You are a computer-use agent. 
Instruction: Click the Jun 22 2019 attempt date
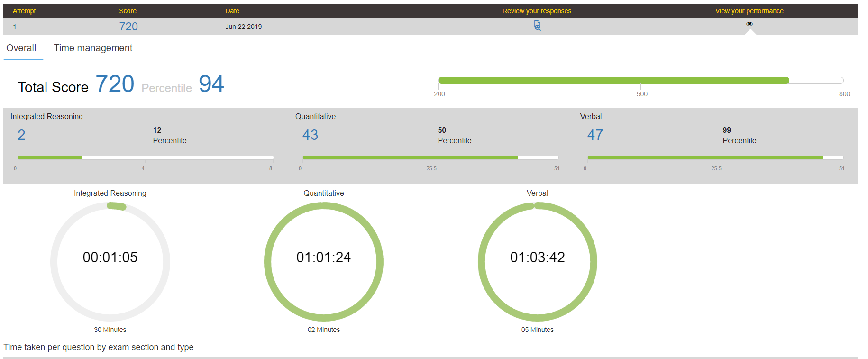pyautogui.click(x=244, y=27)
